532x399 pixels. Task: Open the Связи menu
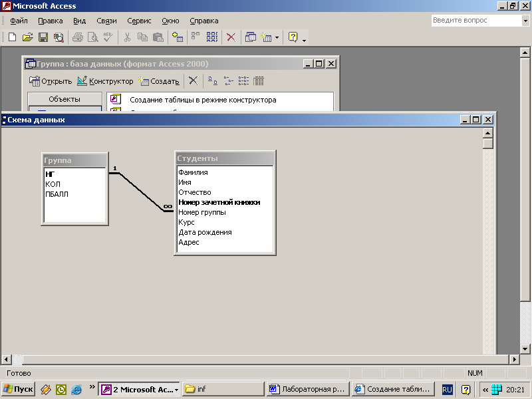(106, 21)
